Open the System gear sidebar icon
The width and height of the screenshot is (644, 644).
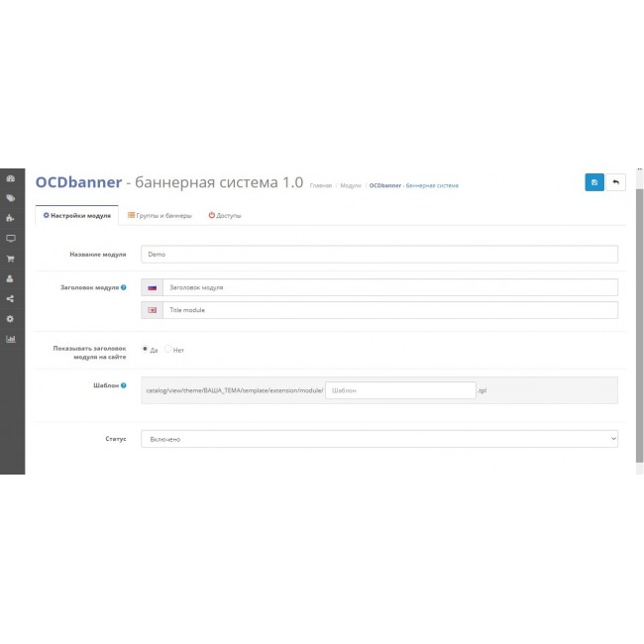tap(10, 319)
